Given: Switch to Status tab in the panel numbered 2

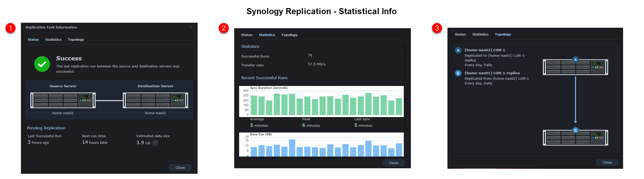Looking at the screenshot, I should click(x=247, y=35).
